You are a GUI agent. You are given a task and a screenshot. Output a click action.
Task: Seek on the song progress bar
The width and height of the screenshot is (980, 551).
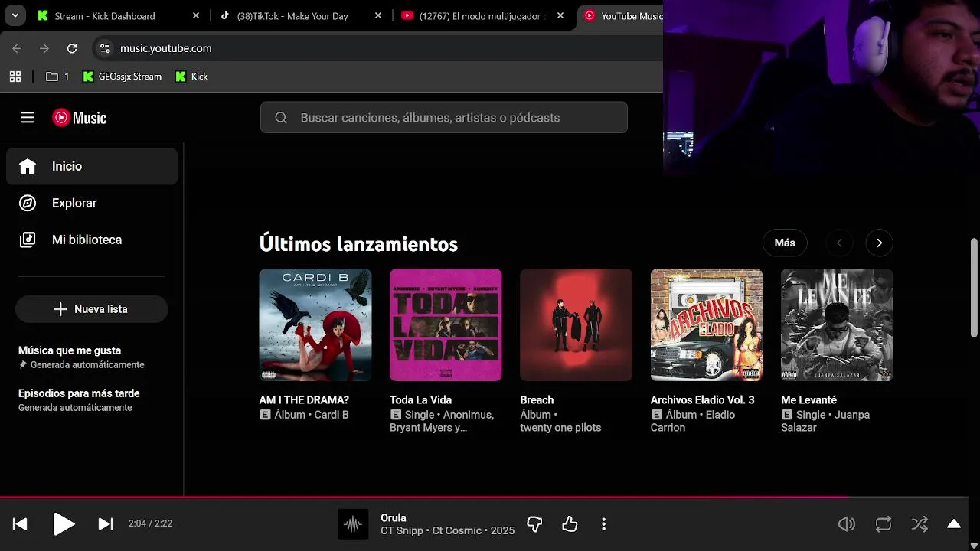coord(484,497)
